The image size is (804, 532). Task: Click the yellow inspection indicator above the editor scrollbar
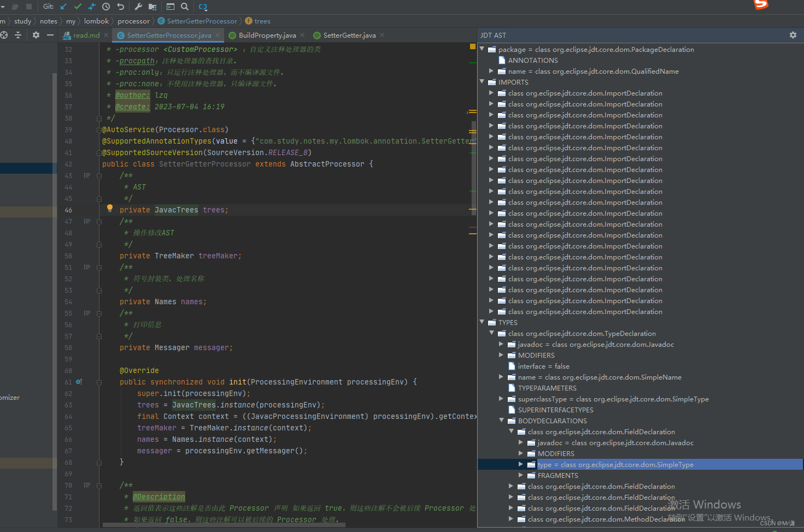click(x=473, y=46)
